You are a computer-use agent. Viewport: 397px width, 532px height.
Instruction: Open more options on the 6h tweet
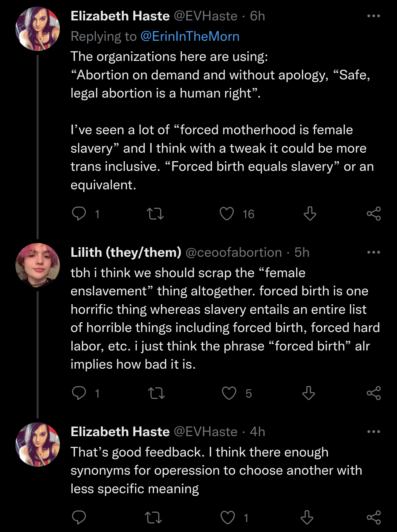pos(374,16)
